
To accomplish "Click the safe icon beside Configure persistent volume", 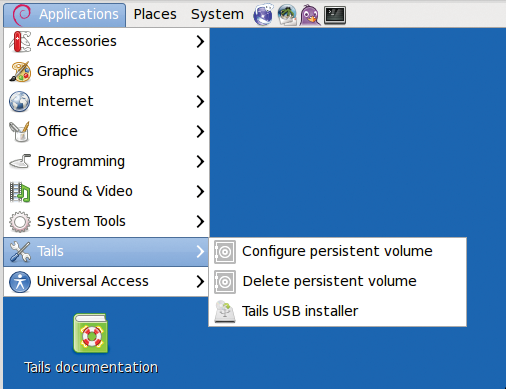I will pos(225,252).
